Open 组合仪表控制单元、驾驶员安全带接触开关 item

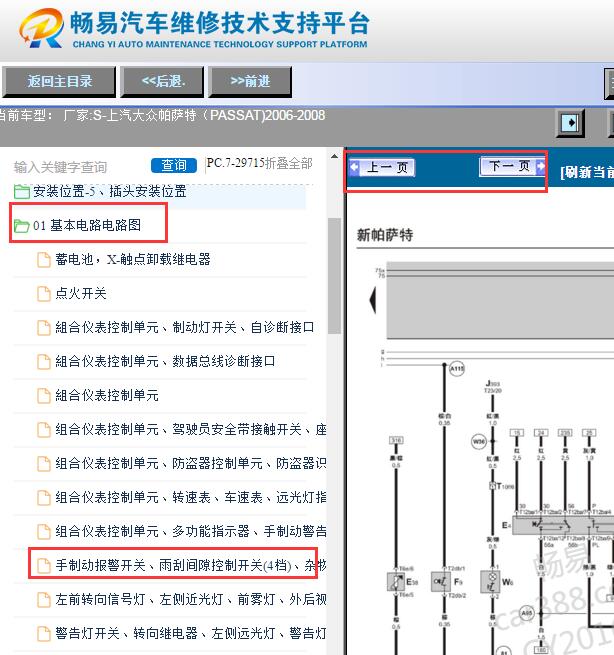(x=191, y=429)
